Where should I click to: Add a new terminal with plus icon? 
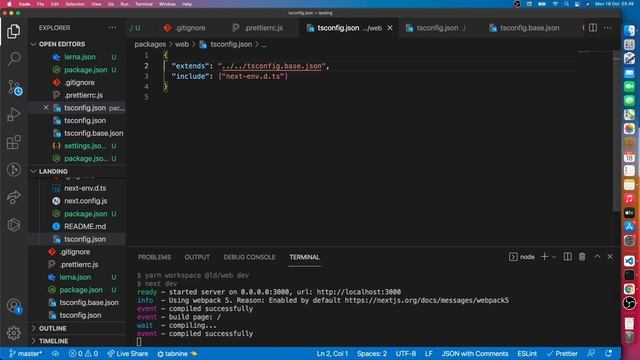pos(544,257)
